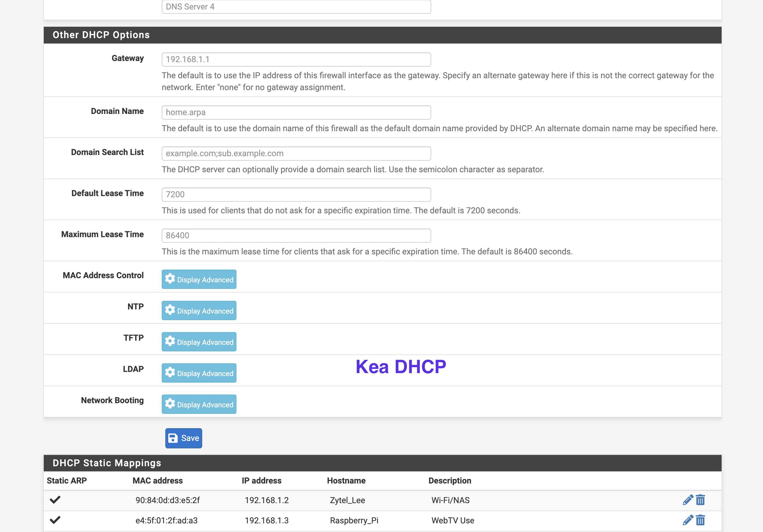This screenshot has width=763, height=532.
Task: Display the advanced Network Booting options
Action: click(x=199, y=404)
